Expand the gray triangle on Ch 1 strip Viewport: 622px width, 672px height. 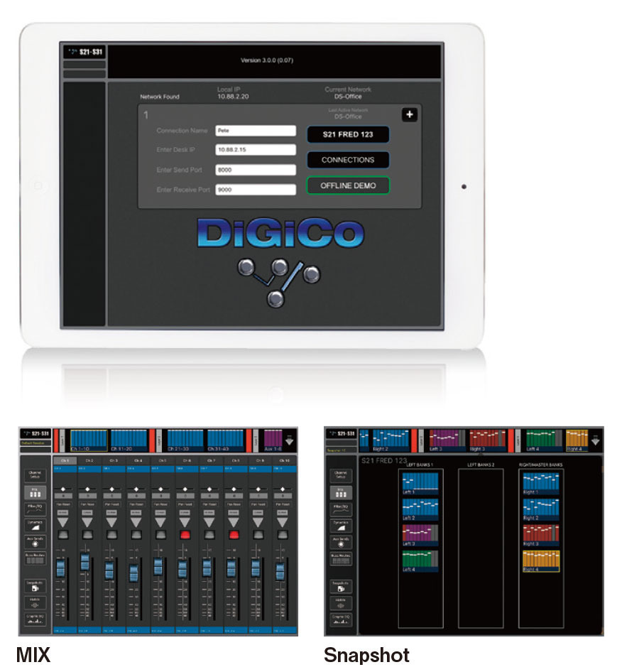click(x=63, y=522)
